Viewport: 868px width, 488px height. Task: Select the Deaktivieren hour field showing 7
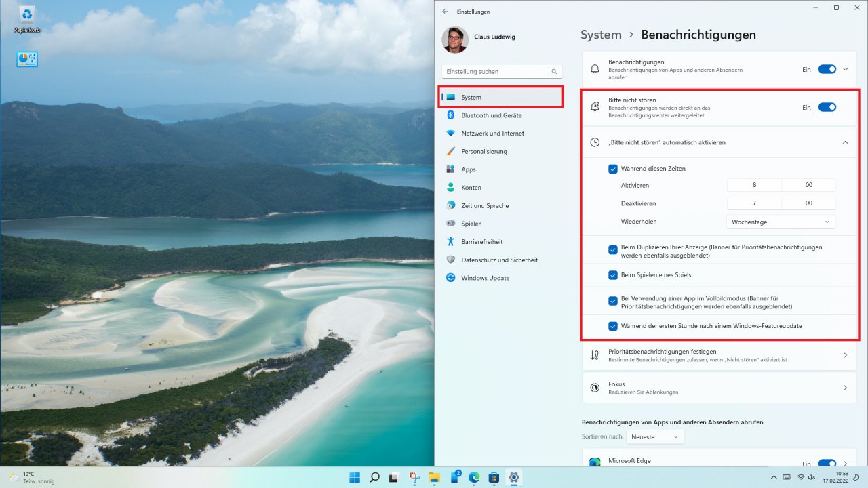tap(754, 203)
